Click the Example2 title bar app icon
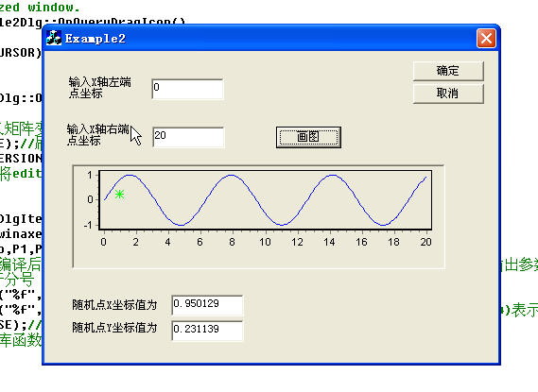538x392 pixels. pos(54,38)
